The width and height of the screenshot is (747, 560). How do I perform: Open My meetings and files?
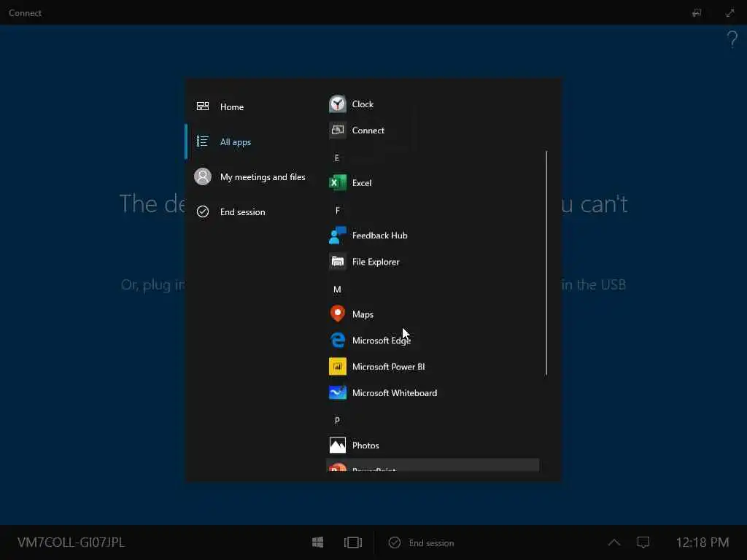252,176
